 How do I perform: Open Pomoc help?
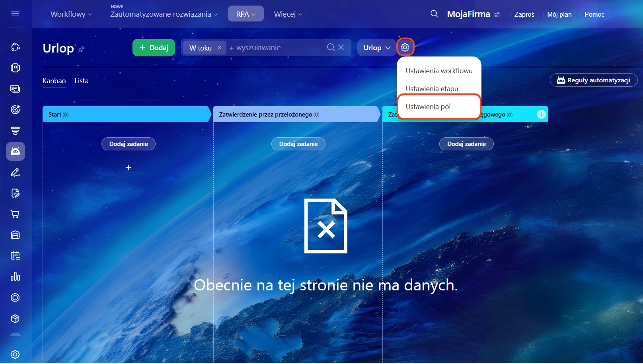(x=594, y=14)
